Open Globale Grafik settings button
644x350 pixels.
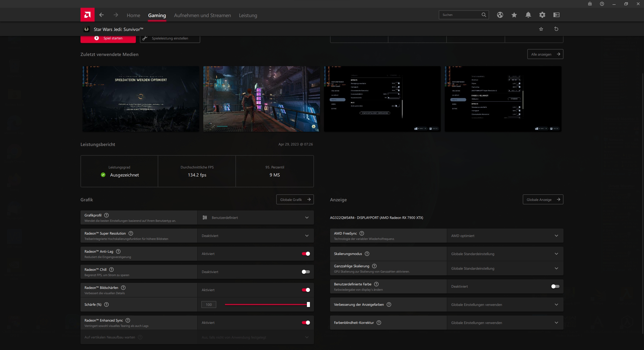[295, 199]
